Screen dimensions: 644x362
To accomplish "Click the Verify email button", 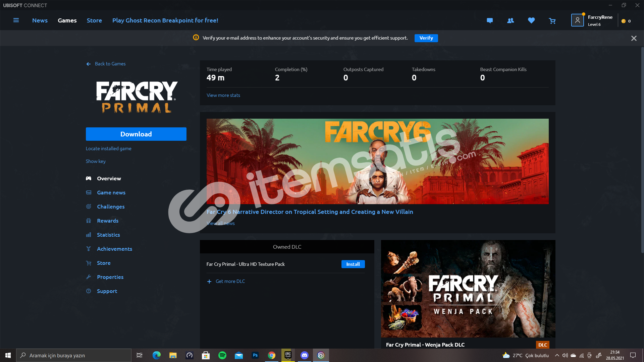I will coord(426,38).
